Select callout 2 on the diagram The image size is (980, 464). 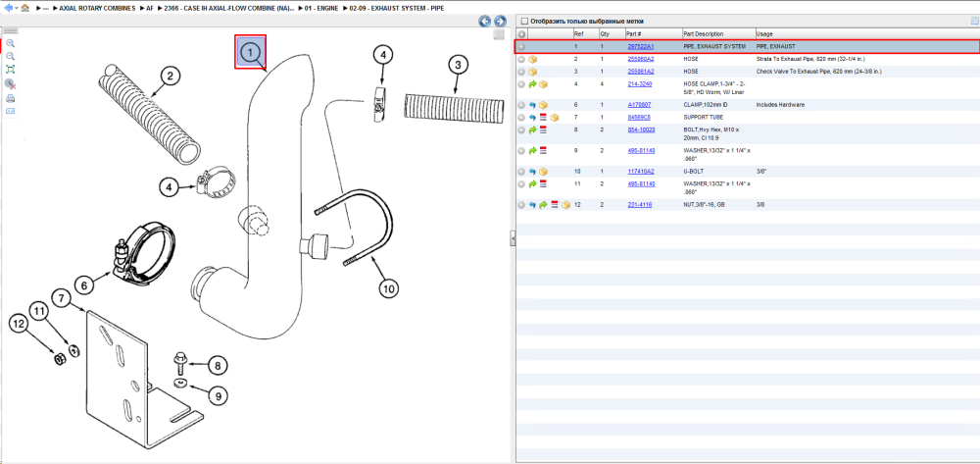(170, 77)
